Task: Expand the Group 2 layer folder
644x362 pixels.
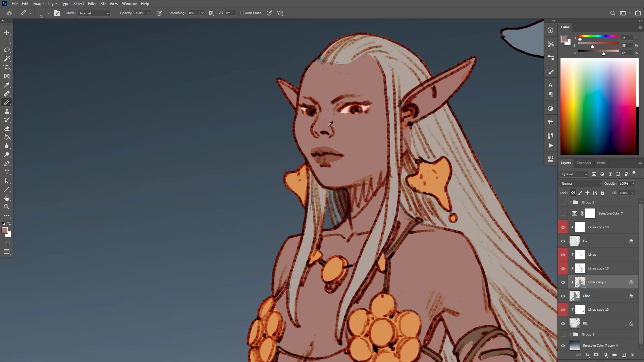Action: click(570, 202)
